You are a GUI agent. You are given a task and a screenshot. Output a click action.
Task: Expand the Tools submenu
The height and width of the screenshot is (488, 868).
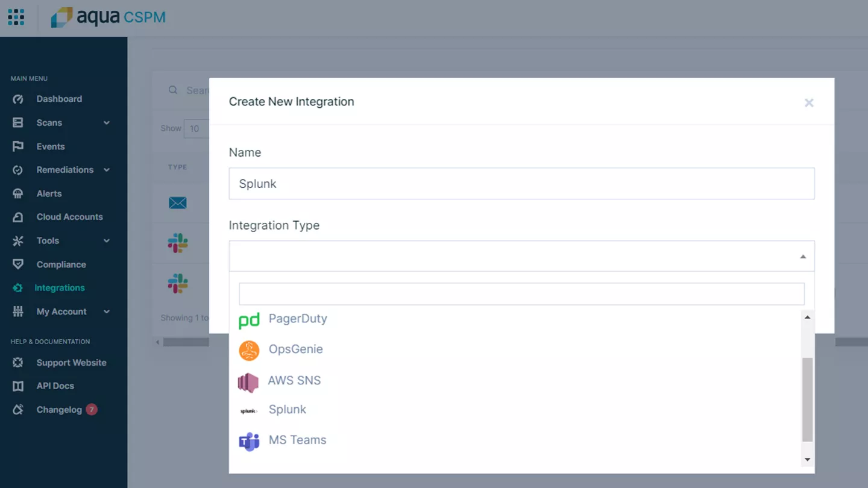[x=47, y=240]
